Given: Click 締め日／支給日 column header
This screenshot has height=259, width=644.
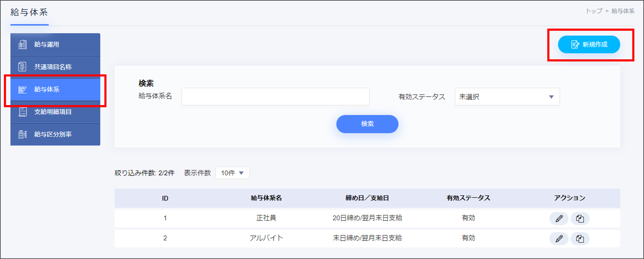Looking at the screenshot, I should tap(367, 198).
